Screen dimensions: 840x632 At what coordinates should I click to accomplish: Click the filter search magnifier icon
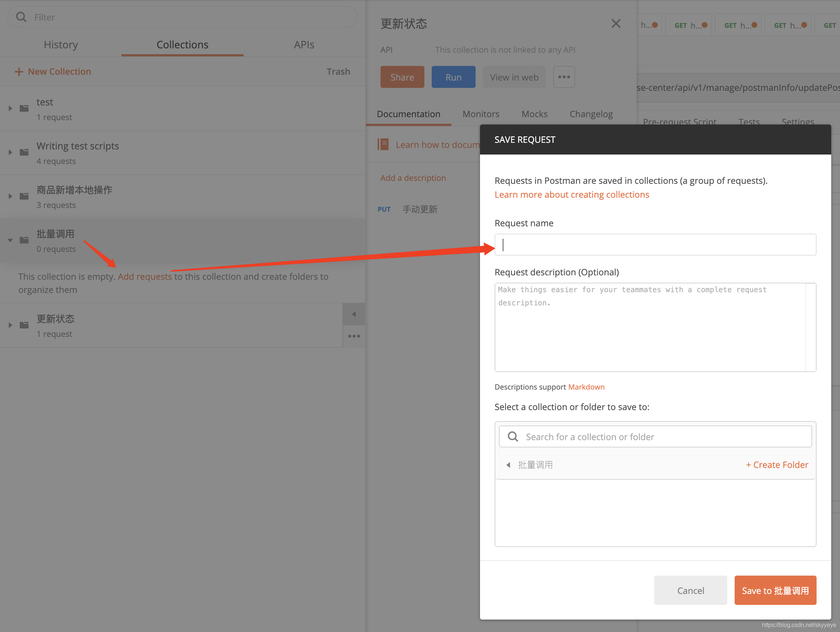click(21, 17)
